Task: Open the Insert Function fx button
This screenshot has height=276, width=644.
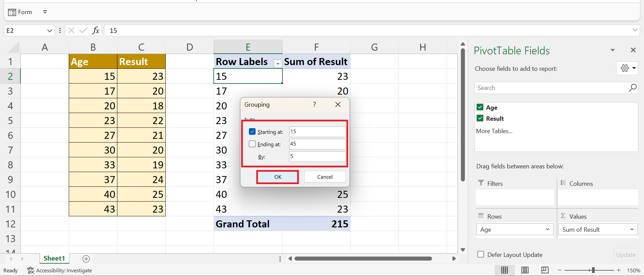Action: 96,31
